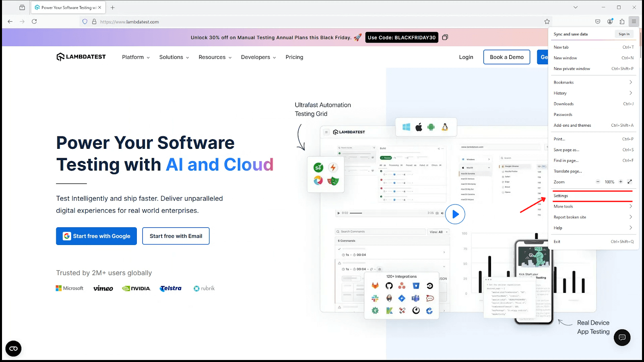
Task: Click the Microsoft logo under trusted users
Action: pos(70,288)
